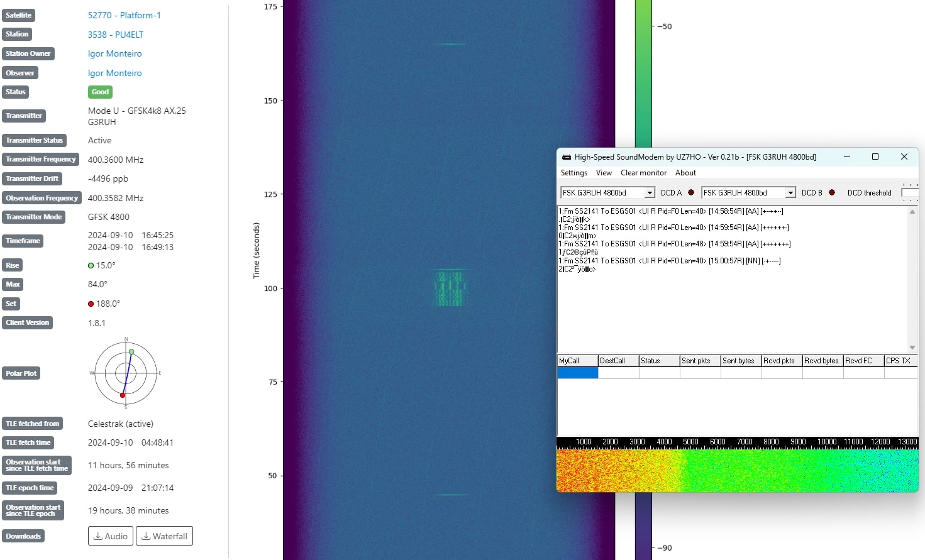Adjust the DCD threshold slider
Screen dimensions: 925x560
tap(910, 193)
